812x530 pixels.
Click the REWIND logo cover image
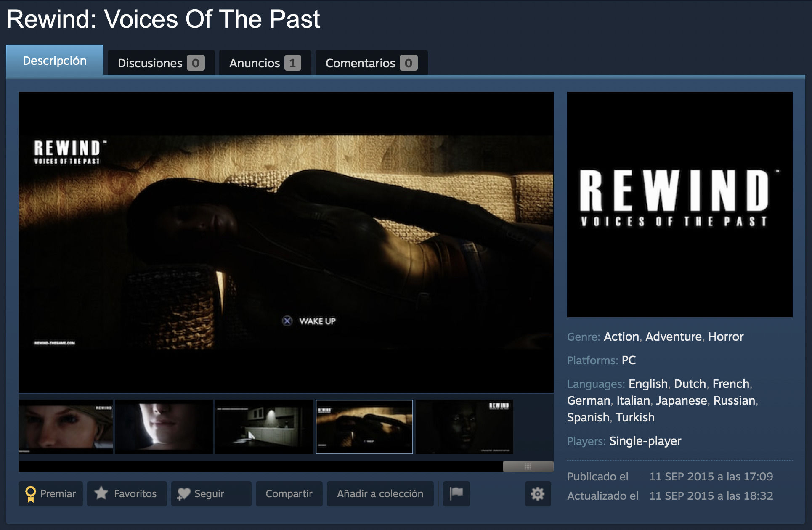coord(679,204)
